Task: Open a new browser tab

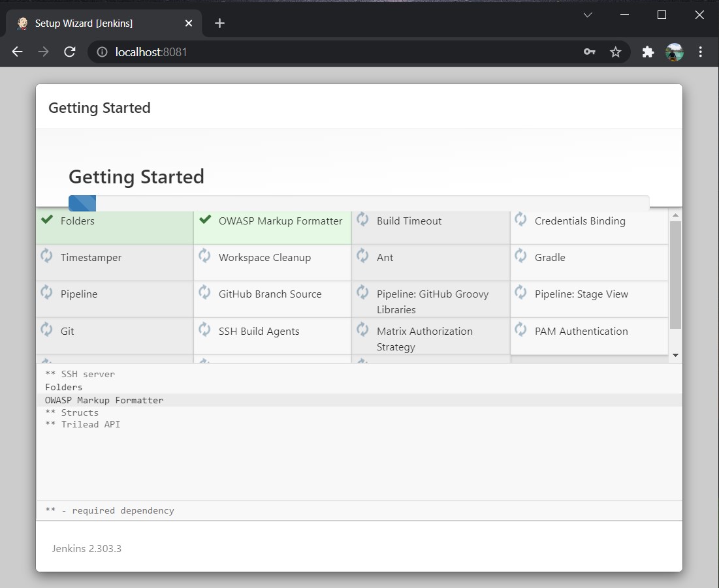Action: pos(219,23)
